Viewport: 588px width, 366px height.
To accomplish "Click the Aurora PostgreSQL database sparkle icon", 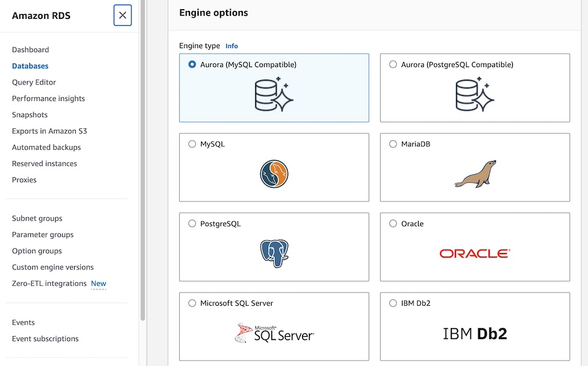I will 475,94.
